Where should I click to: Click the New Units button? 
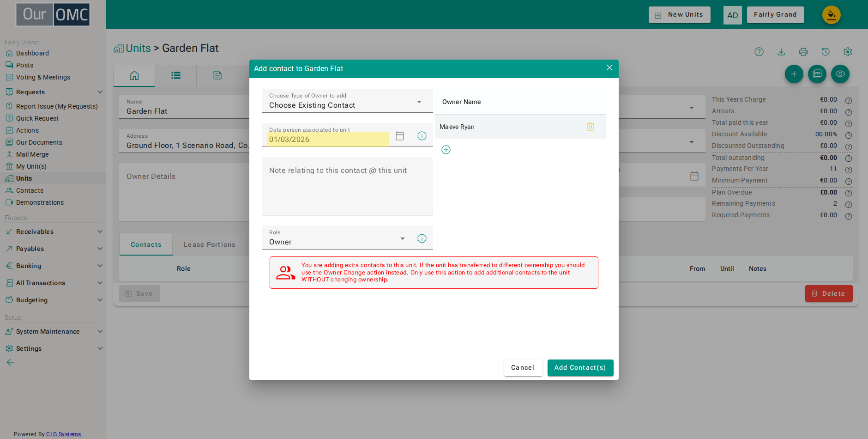680,15
